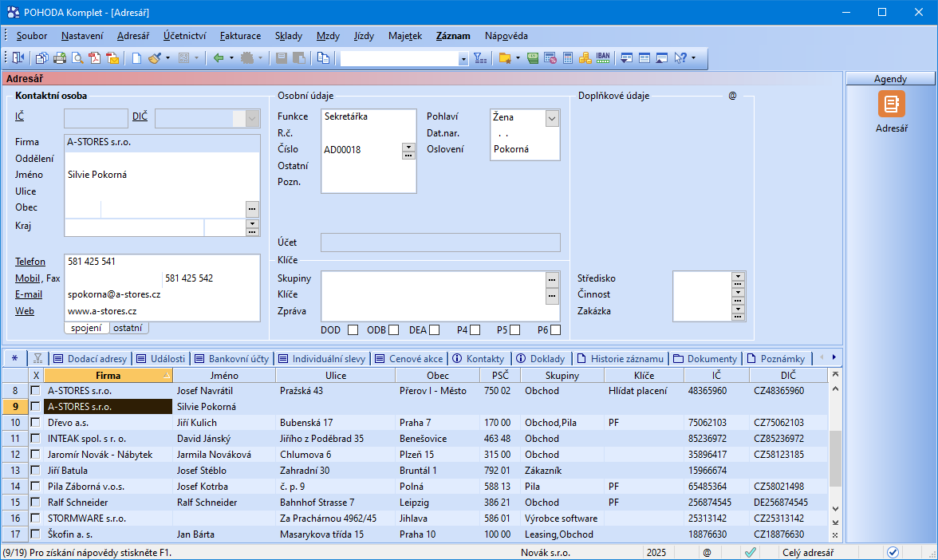This screenshot has height=560, width=938.
Task: Check the box for Jiří Batula row
Action: (x=36, y=471)
